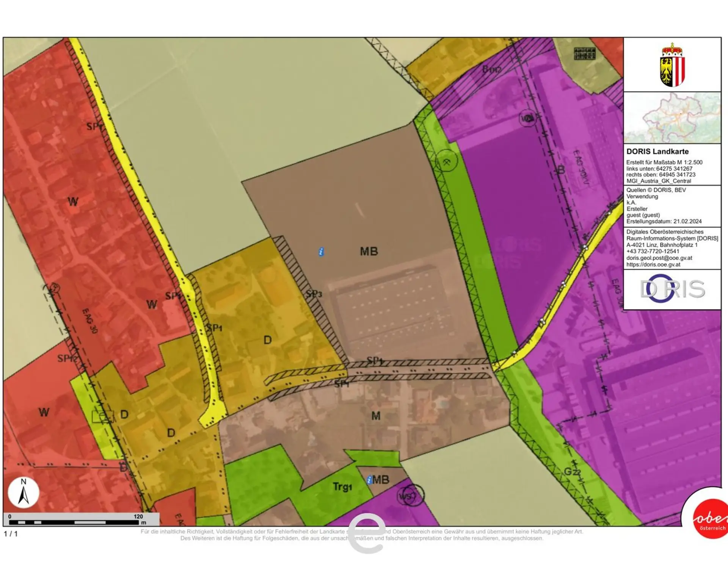Click the blue info icon beside large MB label
Image resolution: width=728 pixels, height=563 pixels.
tap(321, 252)
